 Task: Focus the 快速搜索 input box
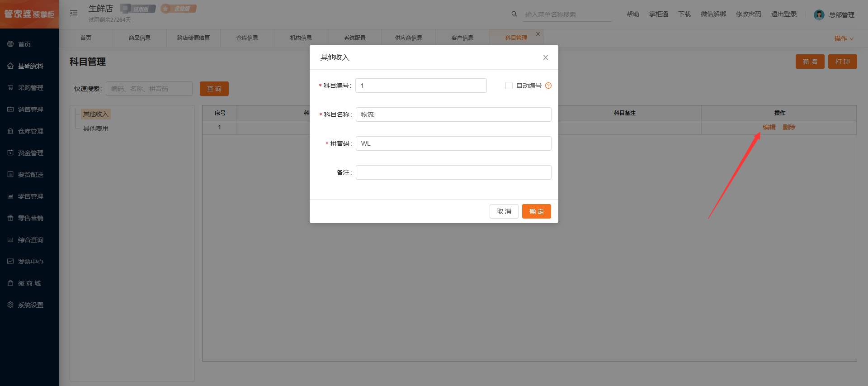149,89
